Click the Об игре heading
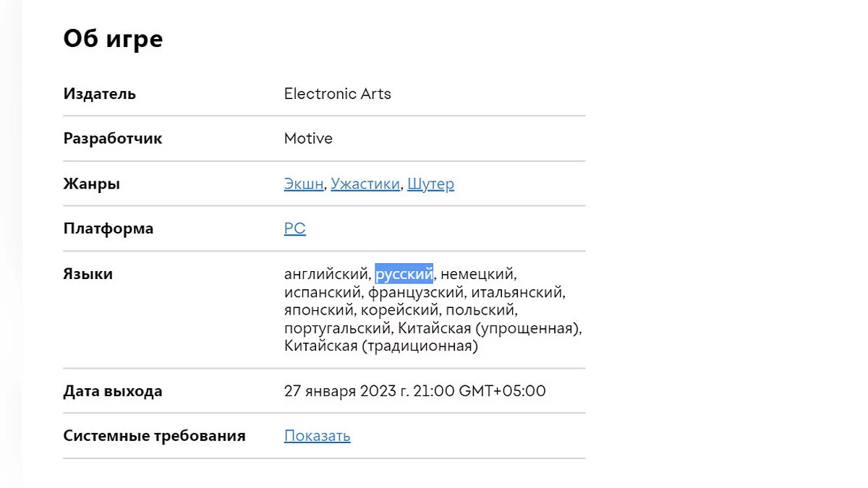868x488 pixels. (x=113, y=39)
